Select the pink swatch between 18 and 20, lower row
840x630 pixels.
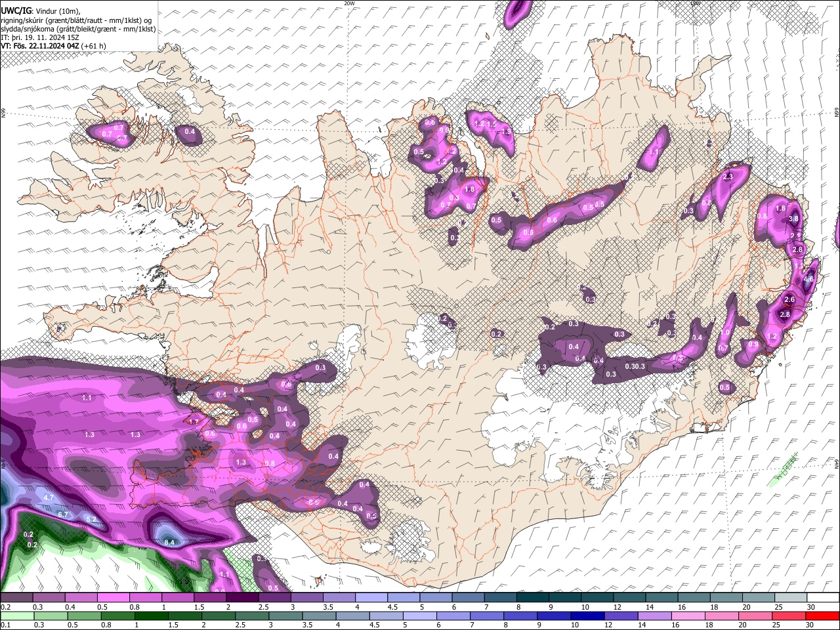[x=721, y=616]
